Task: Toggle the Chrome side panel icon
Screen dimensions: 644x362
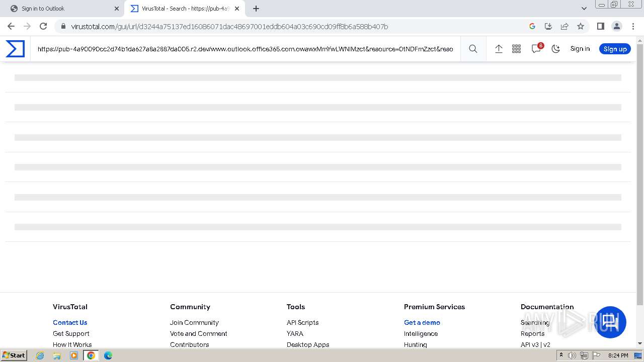Action: [x=600, y=26]
